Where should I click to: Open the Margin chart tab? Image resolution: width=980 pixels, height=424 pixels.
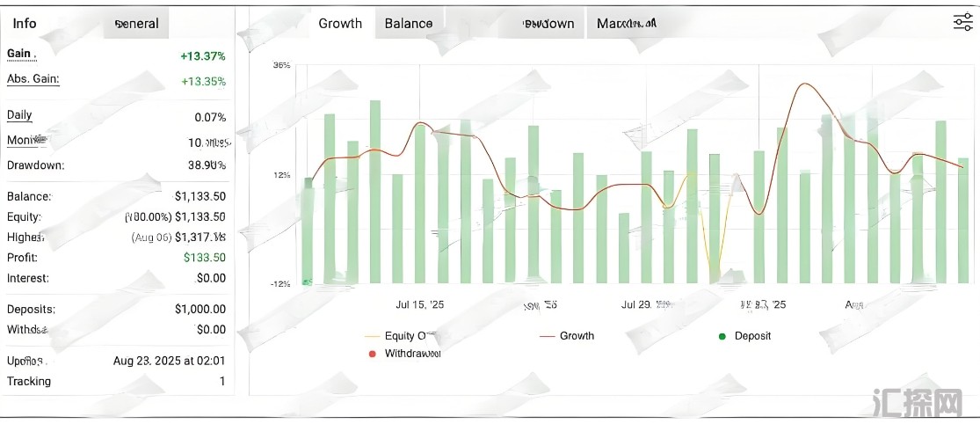[x=626, y=24]
